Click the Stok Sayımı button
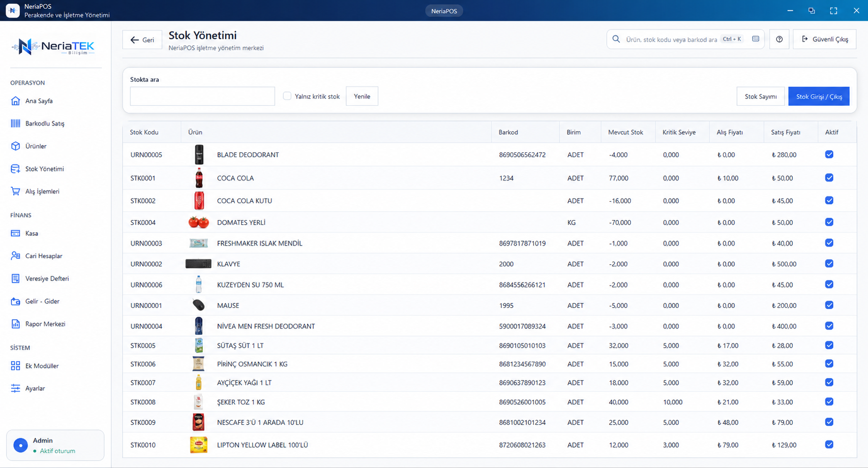868x468 pixels. pos(761,97)
